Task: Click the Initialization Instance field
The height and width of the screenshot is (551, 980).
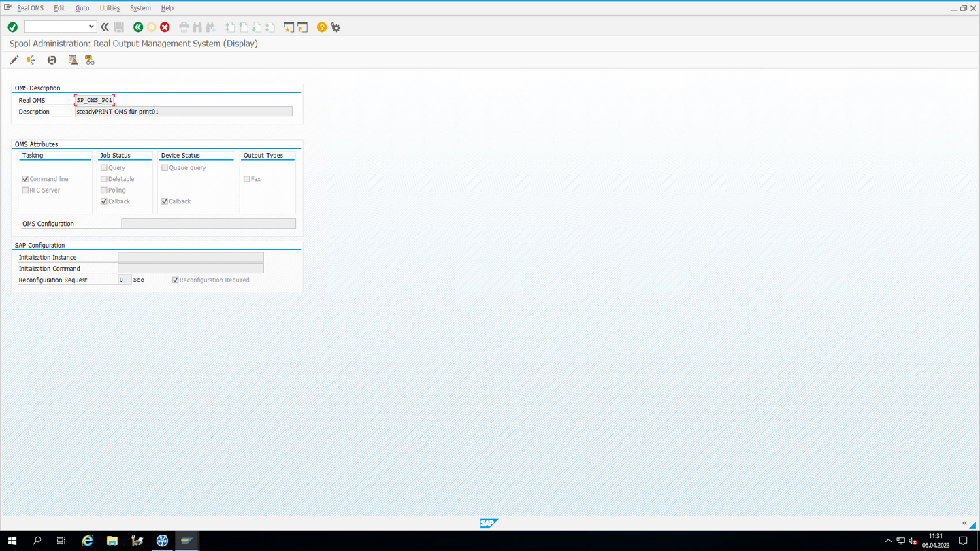Action: click(191, 257)
